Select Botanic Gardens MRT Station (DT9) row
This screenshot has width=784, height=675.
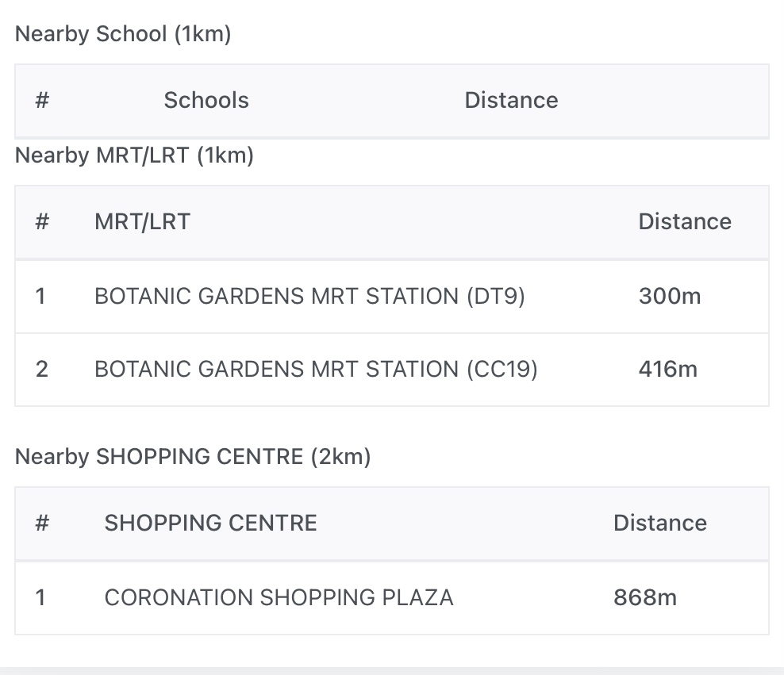309,297
